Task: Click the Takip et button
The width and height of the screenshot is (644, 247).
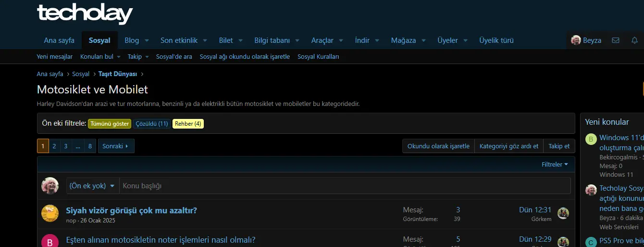Action: 559,146
